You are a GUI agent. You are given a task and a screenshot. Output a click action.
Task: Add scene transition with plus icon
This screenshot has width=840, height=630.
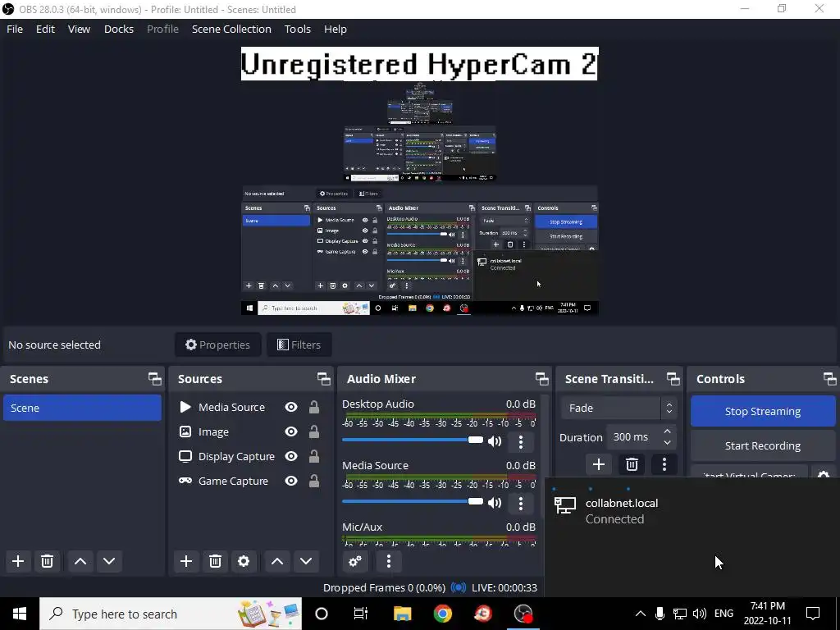point(599,464)
